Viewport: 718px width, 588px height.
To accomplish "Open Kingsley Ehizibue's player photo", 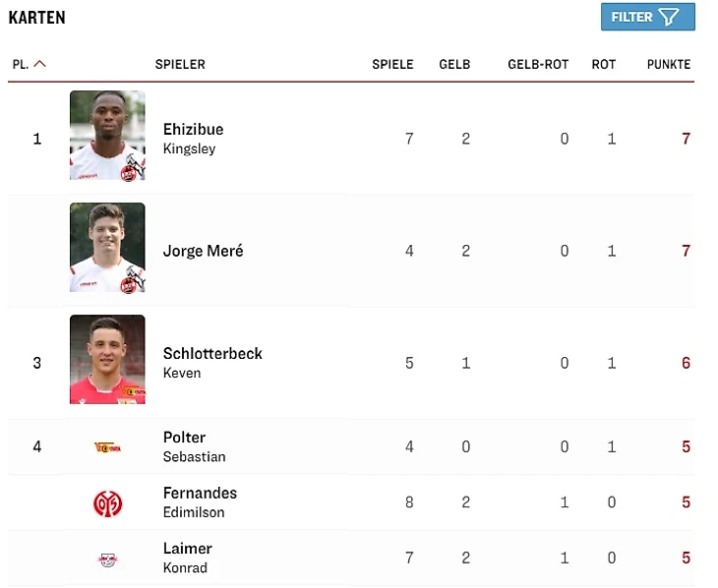I will tap(107, 136).
